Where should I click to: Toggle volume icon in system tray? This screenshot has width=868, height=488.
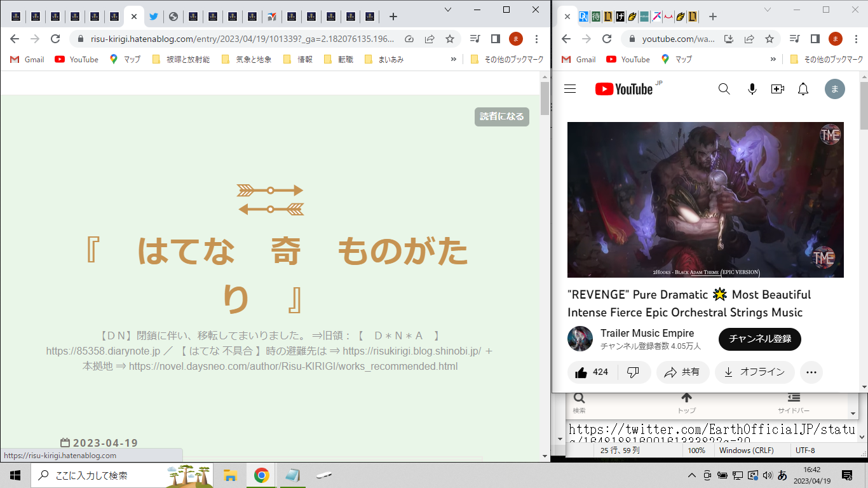click(768, 475)
